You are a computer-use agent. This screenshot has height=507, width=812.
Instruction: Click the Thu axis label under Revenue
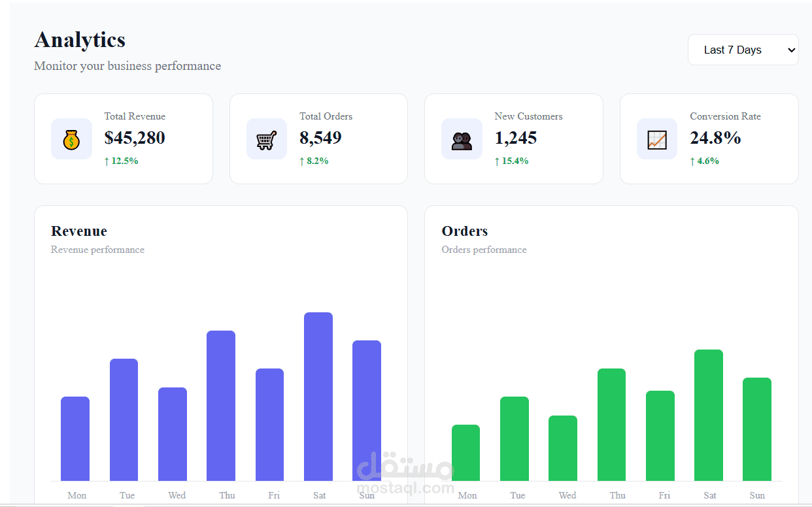coord(227,495)
